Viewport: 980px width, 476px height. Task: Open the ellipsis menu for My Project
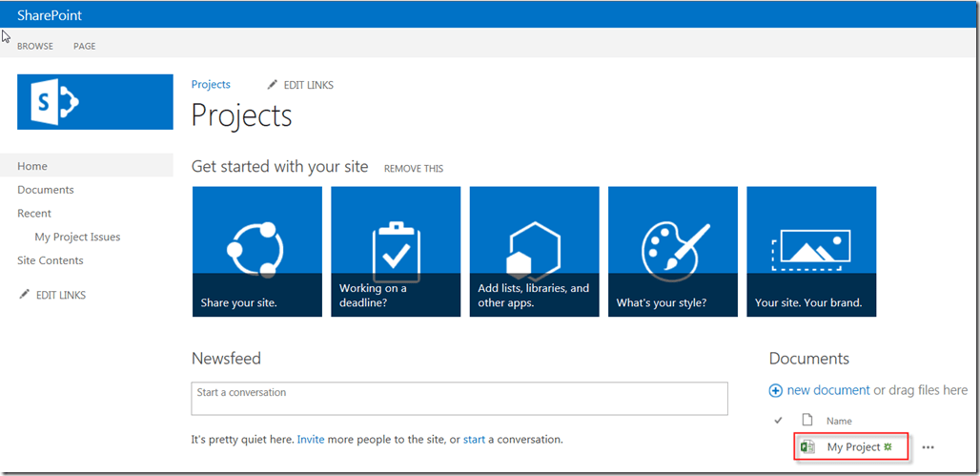(929, 447)
